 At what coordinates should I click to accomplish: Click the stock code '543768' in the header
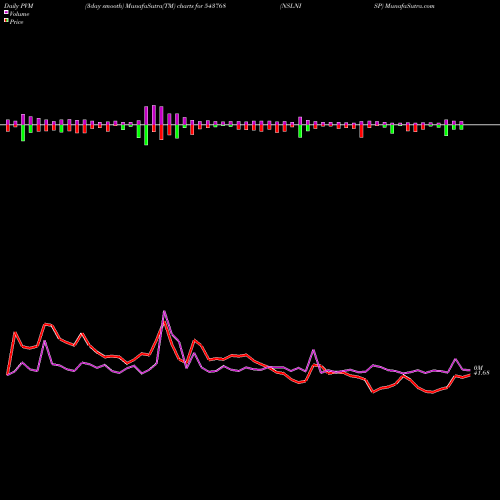pos(215,6)
